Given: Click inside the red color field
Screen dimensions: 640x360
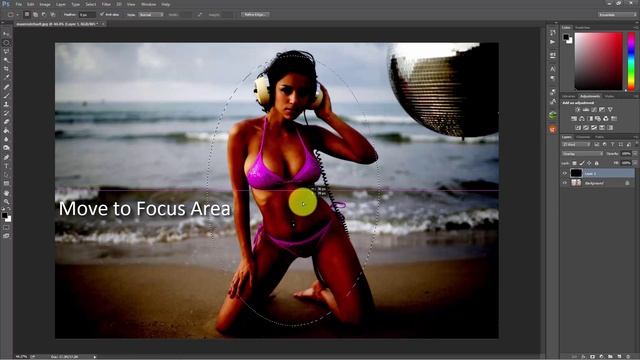Looking at the screenshot, I should [x=599, y=61].
